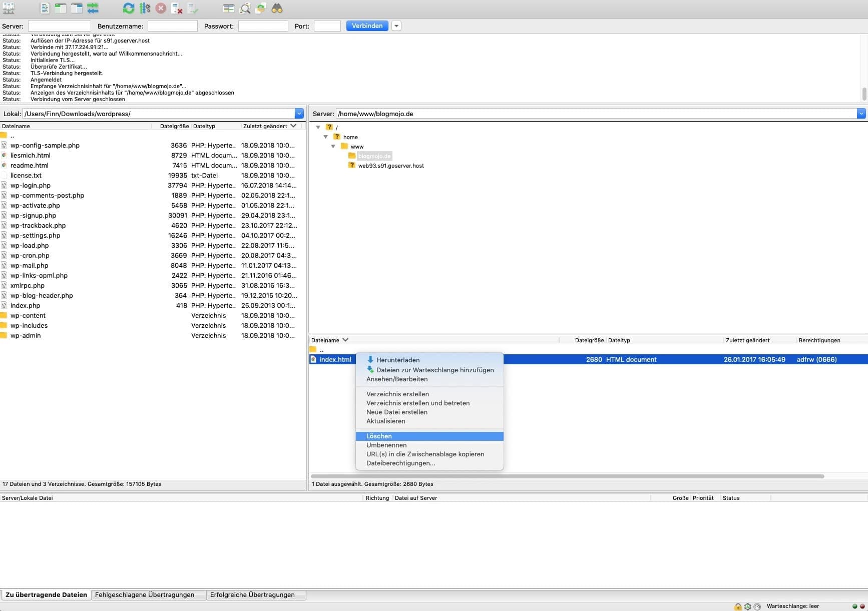Screen dimensions: 868x611
Task: Expand the local path dropdown
Action: click(299, 114)
